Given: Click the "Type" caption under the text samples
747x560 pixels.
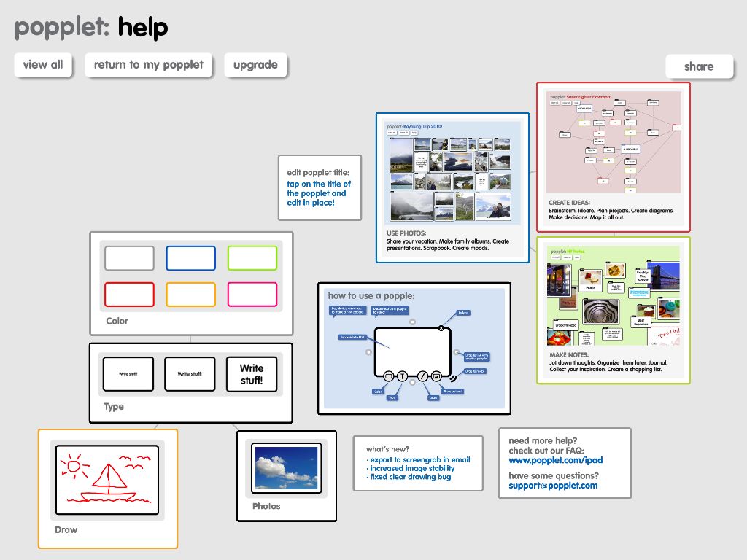Looking at the screenshot, I should [x=114, y=407].
